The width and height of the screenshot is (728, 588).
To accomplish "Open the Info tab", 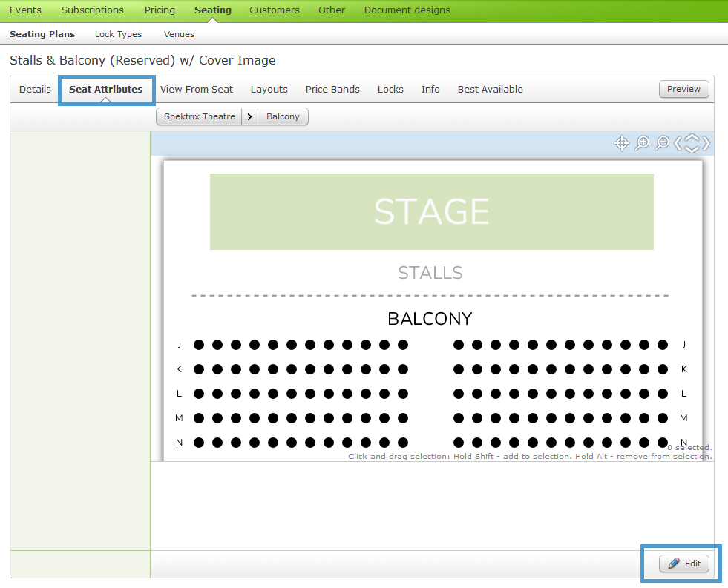I will [430, 90].
